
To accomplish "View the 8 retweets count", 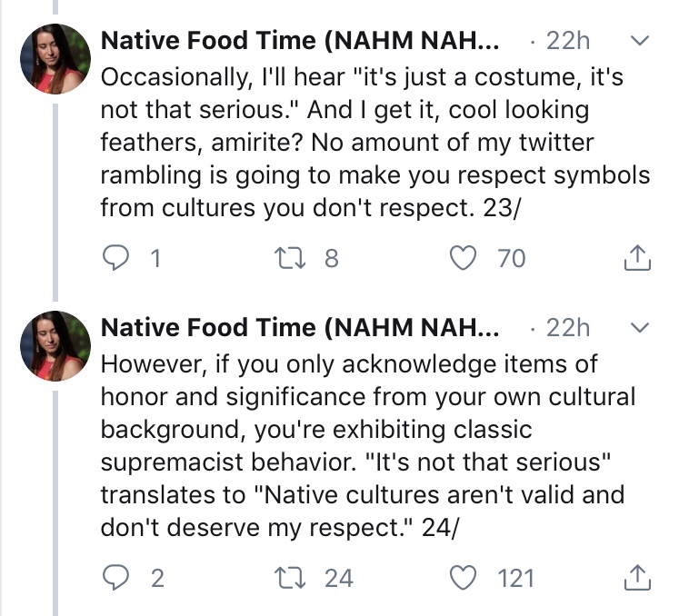I will coord(331,259).
